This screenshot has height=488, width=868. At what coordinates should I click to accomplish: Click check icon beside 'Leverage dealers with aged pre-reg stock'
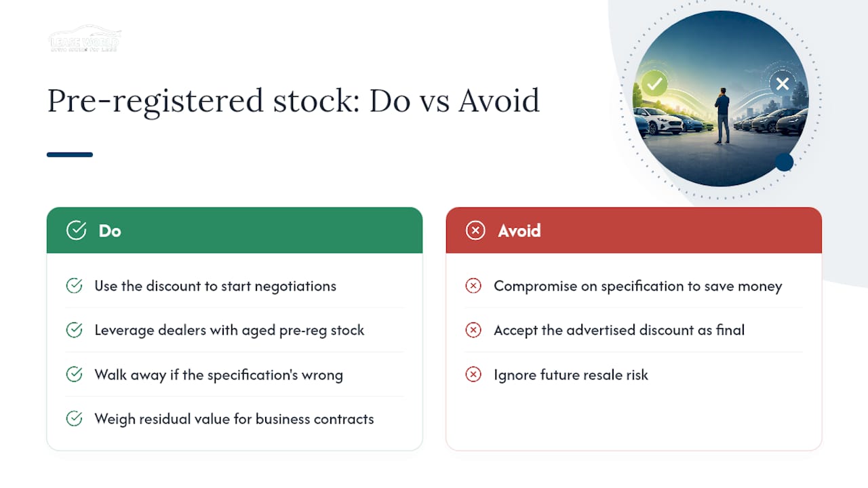pyautogui.click(x=74, y=330)
